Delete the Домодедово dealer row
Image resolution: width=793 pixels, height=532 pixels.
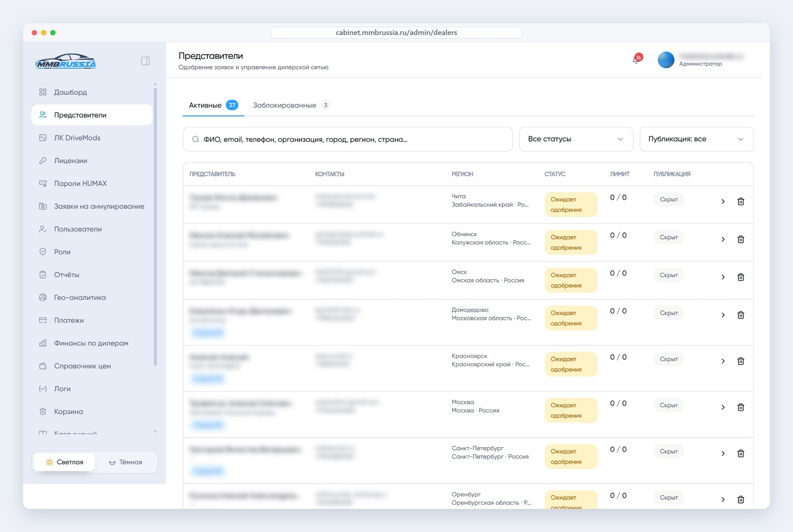(741, 315)
